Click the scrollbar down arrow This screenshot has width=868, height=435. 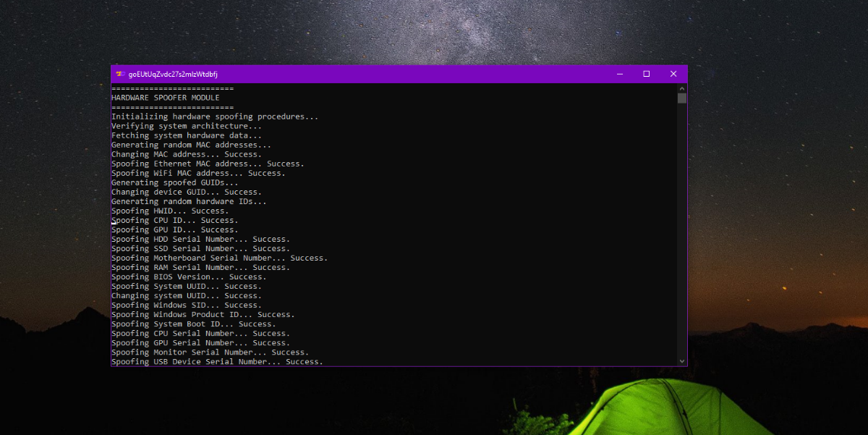click(x=681, y=360)
